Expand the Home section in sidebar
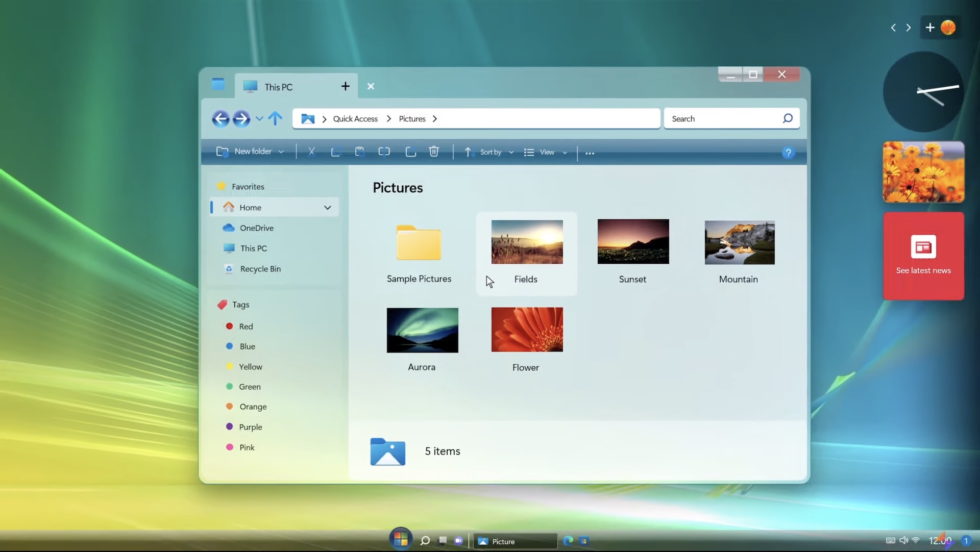 point(328,207)
